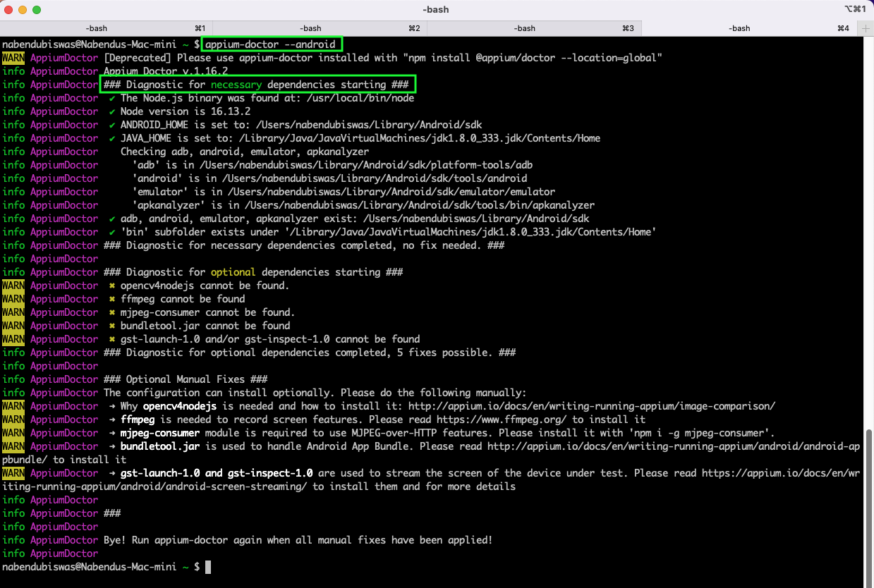
Task: Click checkmark beside "adb, android, emulator, apkanalyzer exist"
Action: click(x=112, y=219)
